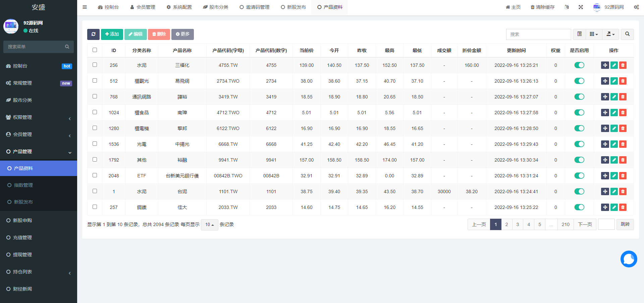Image resolution: width=644 pixels, height=303 pixels.
Task: Disable the enabled switch for row 1024
Action: (x=579, y=113)
